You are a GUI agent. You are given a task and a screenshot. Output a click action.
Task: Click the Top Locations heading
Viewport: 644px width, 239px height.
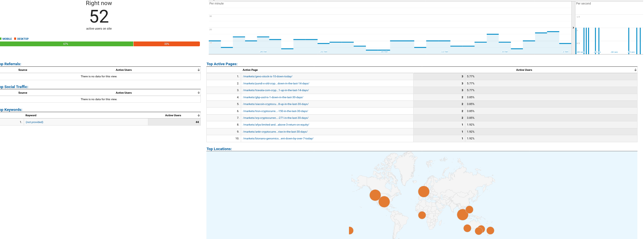(x=219, y=149)
